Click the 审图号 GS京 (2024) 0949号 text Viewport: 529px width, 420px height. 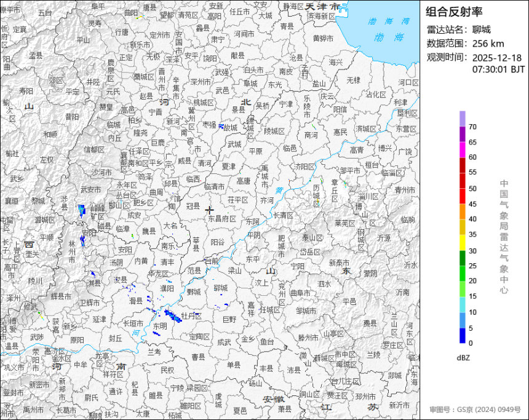coord(475,409)
